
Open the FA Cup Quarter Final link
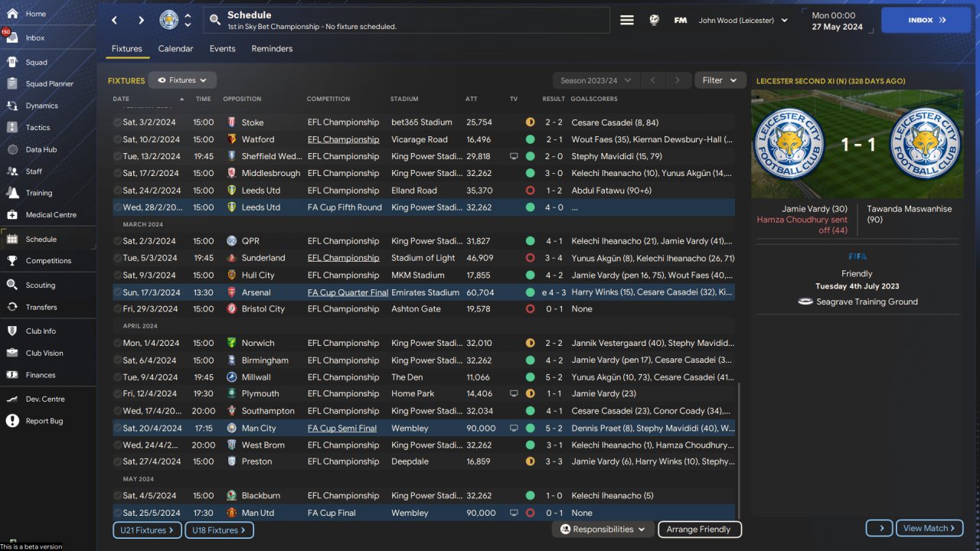[348, 292]
